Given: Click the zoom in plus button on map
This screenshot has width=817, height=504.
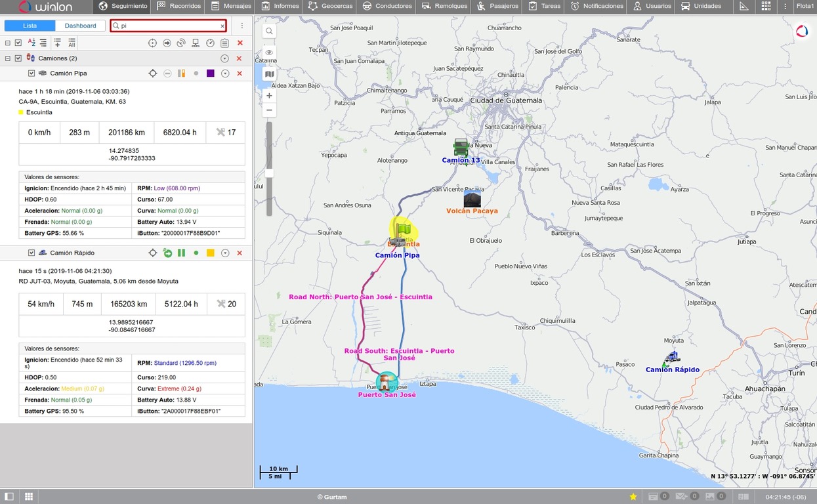Looking at the screenshot, I should coord(270,96).
